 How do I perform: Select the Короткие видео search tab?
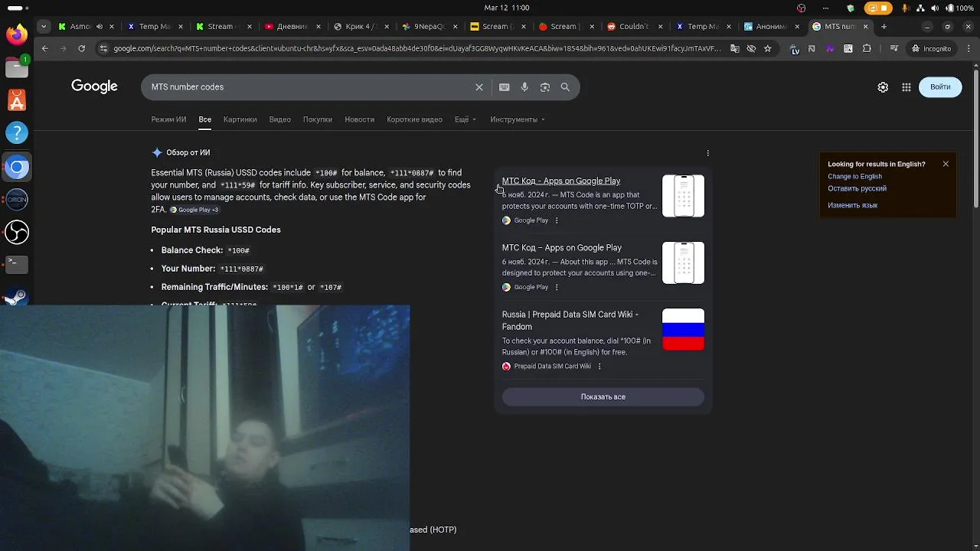(414, 119)
